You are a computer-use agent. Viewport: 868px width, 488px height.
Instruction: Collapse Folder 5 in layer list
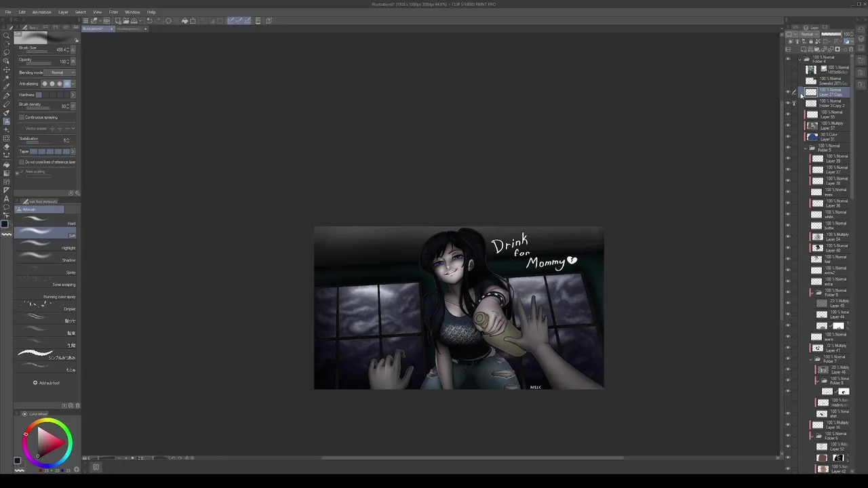(x=805, y=148)
